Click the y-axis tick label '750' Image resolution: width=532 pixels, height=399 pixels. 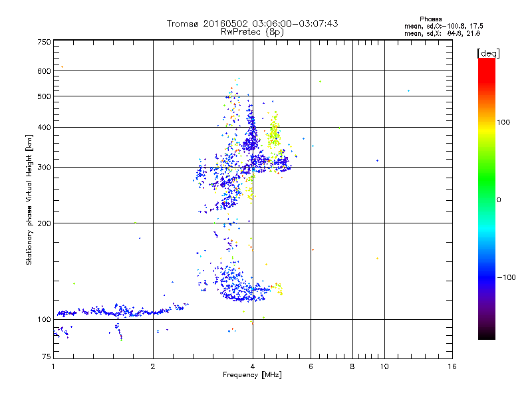[x=44, y=42]
